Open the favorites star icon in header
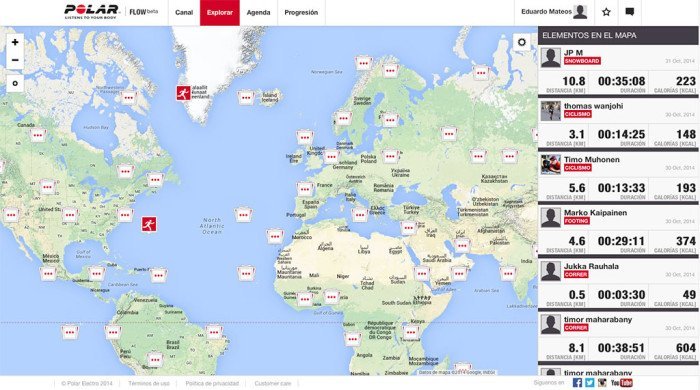 tap(606, 12)
